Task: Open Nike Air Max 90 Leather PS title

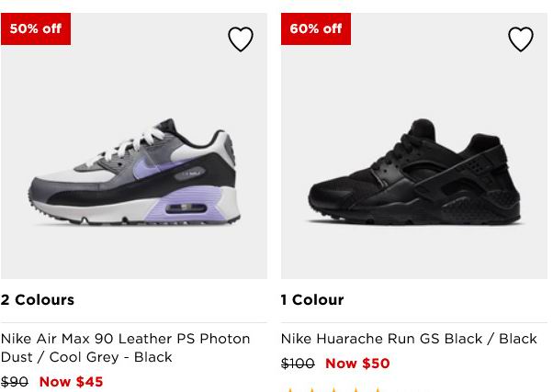Action: click(x=125, y=348)
